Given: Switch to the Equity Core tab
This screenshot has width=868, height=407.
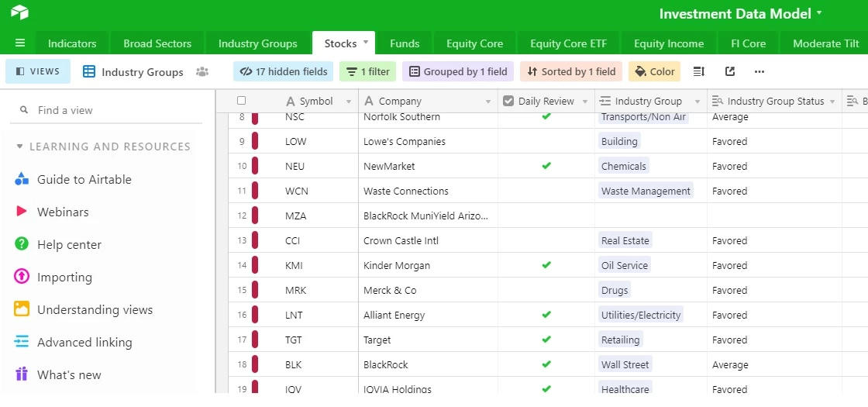Looking at the screenshot, I should [474, 43].
